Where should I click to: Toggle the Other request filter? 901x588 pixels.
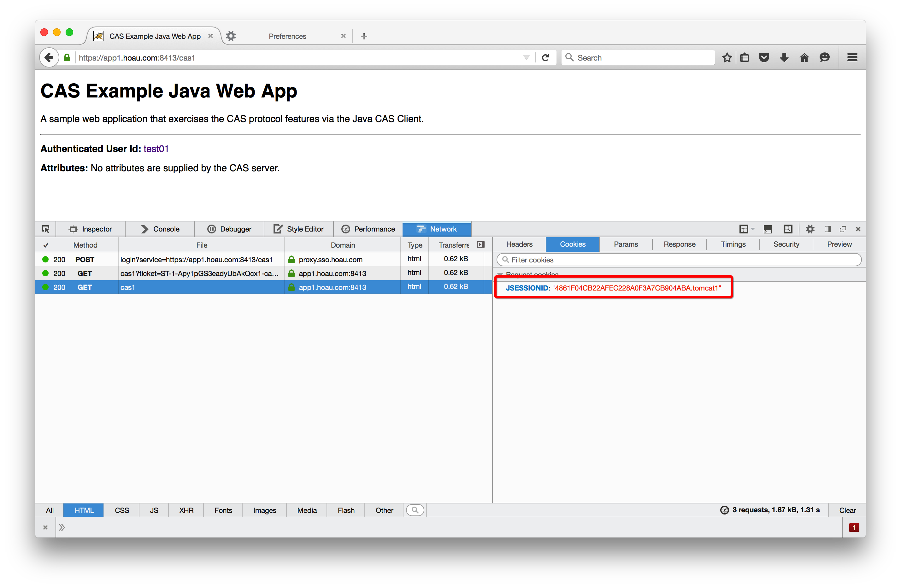tap(384, 510)
